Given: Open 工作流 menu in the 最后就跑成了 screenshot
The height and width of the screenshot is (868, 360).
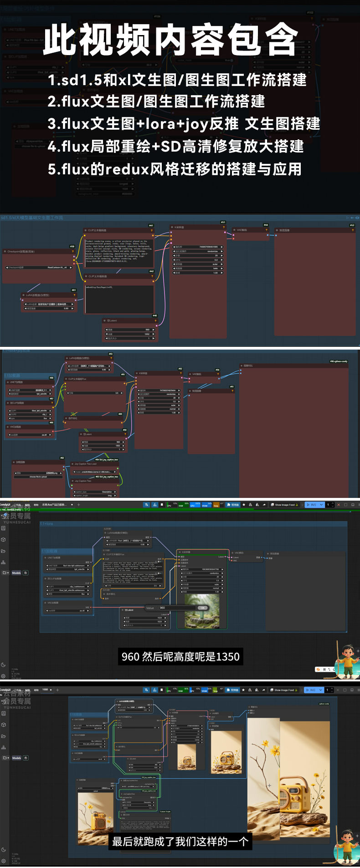Looking at the screenshot, I should coord(17,690).
